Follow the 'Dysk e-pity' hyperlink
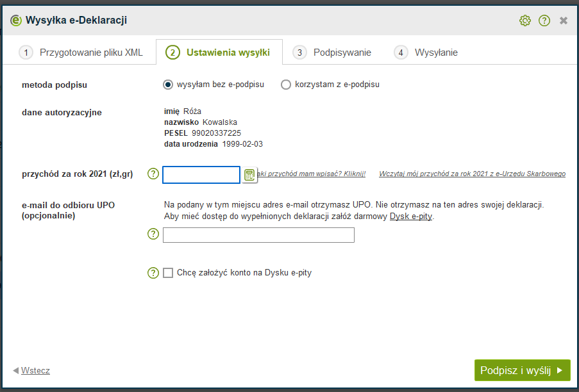 coord(412,216)
